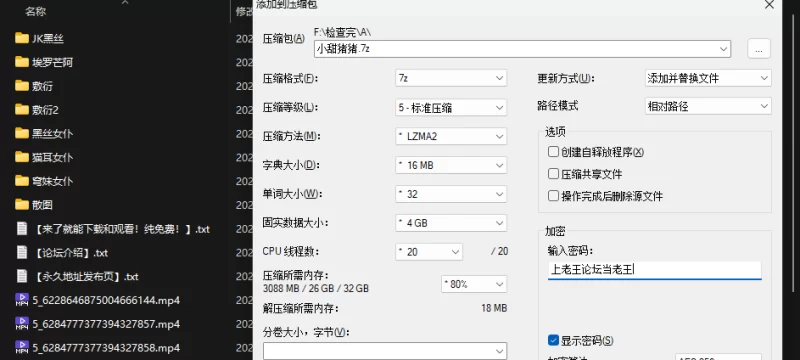Open CPU 线程数 dropdown
This screenshot has height=360, width=800.
[429, 252]
